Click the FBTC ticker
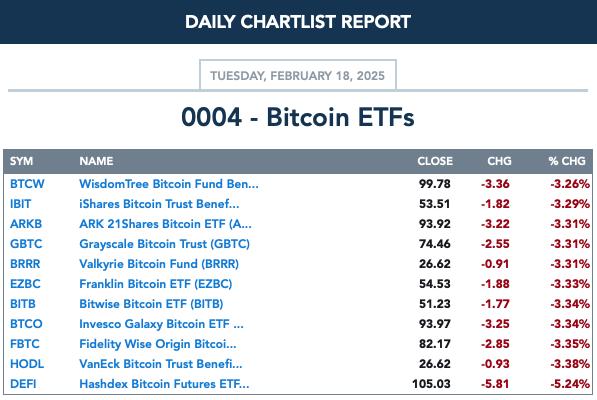Viewport: 597px width, 400px height. tap(25, 344)
